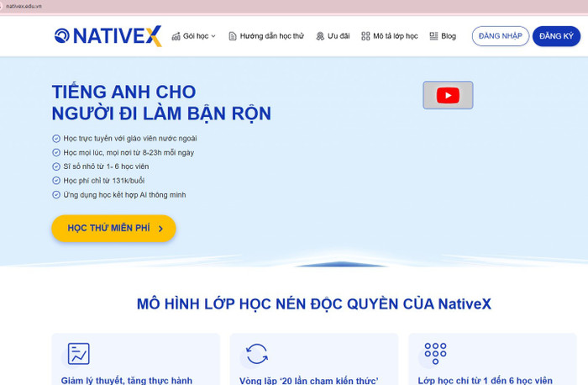Image resolution: width=588 pixels, height=385 pixels.
Task: Expand the Gói học dropdown chevron
Action: pos(213,36)
